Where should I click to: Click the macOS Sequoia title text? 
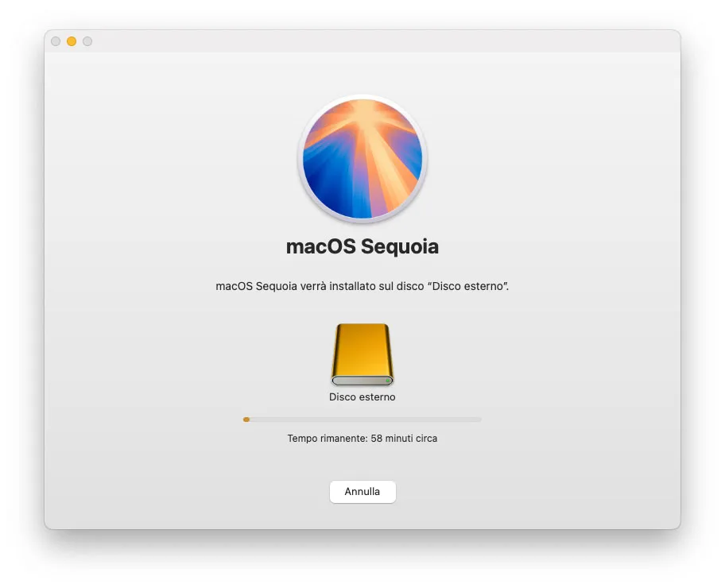[362, 246]
